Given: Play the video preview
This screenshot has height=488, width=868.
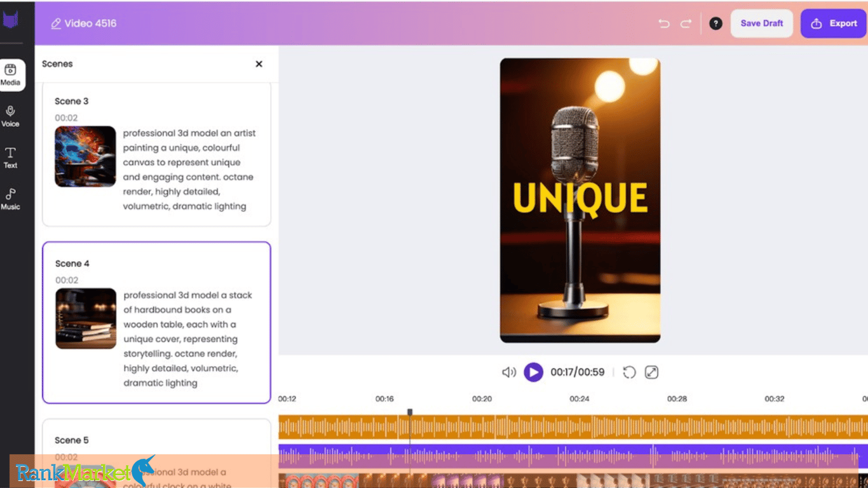Looking at the screenshot, I should click(534, 372).
